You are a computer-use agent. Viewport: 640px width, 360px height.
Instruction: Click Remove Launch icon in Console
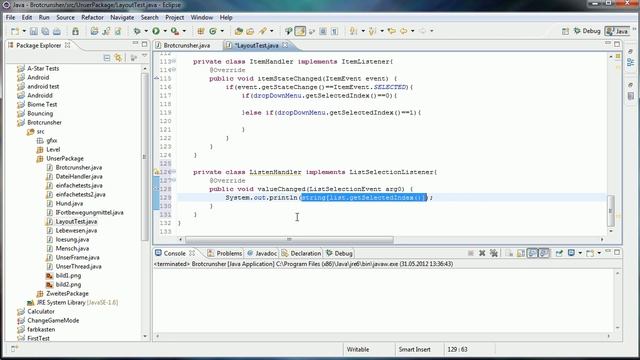pyautogui.click(x=482, y=253)
